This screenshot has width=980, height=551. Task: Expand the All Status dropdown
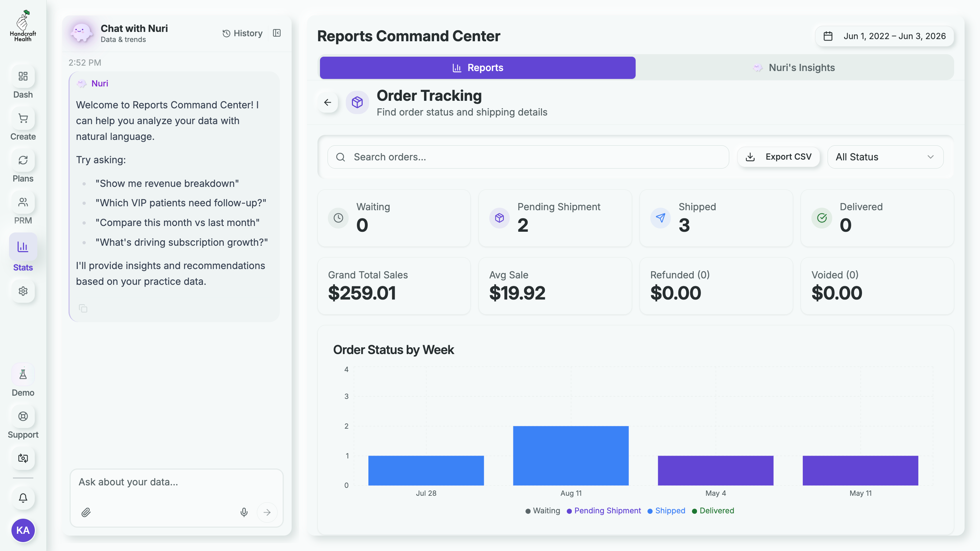(x=885, y=157)
